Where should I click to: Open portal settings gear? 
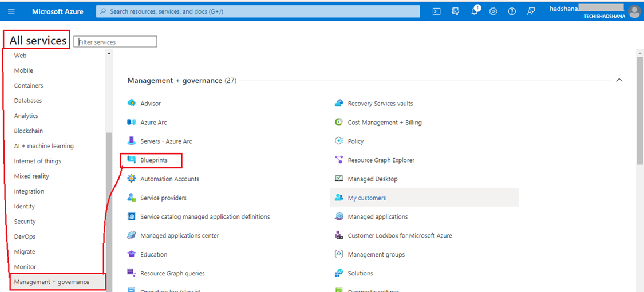click(493, 11)
